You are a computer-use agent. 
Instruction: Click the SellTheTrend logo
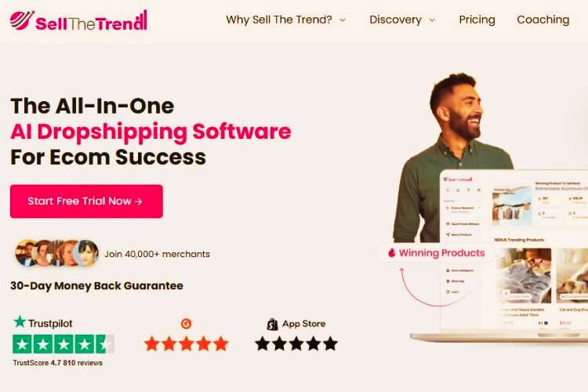(x=78, y=20)
